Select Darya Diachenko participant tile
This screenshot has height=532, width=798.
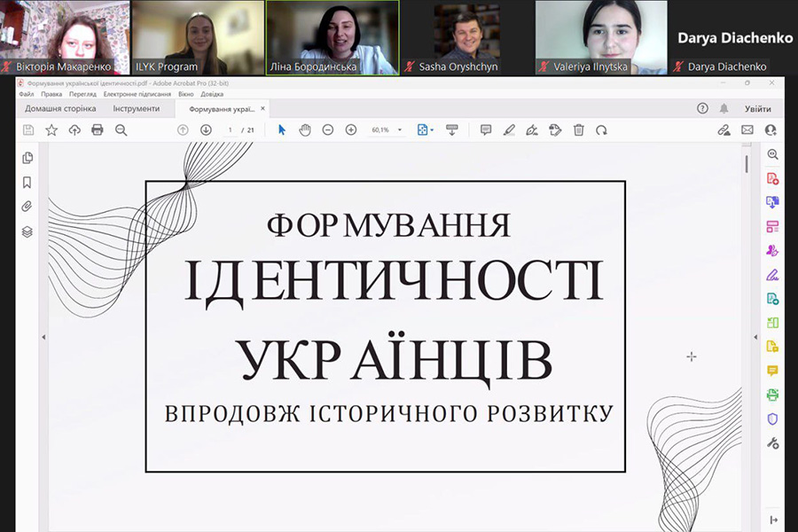[x=733, y=37]
